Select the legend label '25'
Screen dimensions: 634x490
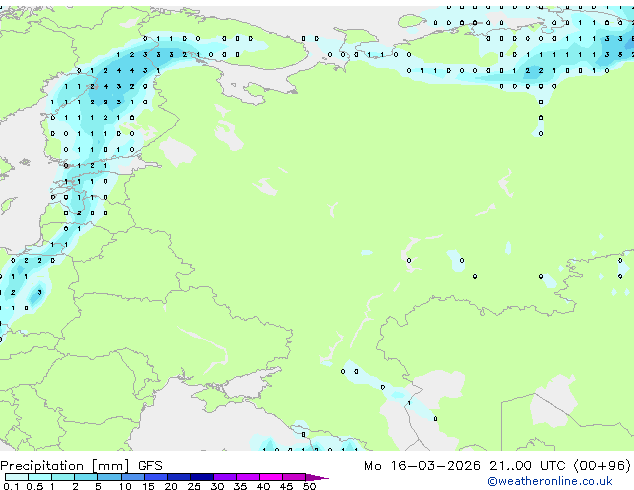click(x=194, y=486)
